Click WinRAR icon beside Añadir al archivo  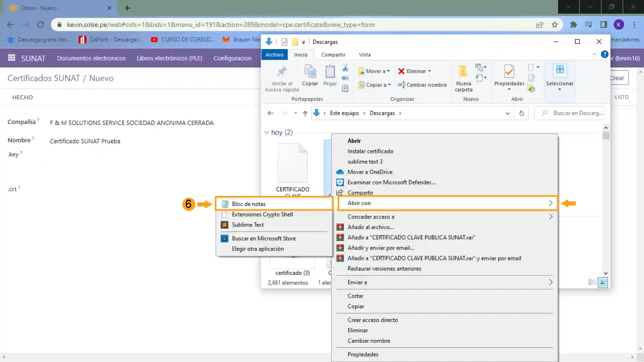pos(340,227)
